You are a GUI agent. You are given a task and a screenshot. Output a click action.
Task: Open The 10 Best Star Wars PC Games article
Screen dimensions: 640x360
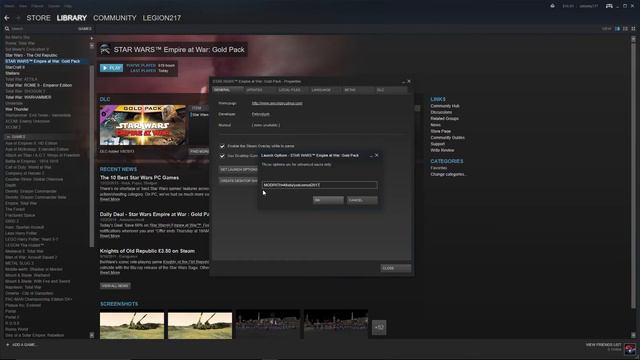pos(139,178)
